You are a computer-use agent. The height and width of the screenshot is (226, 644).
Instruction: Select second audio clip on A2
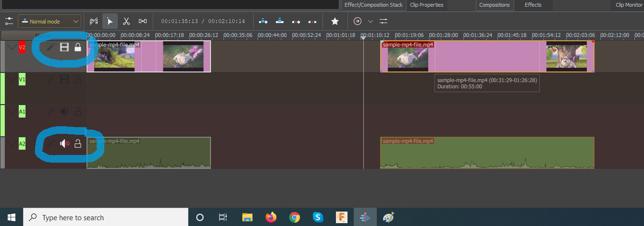(487, 153)
